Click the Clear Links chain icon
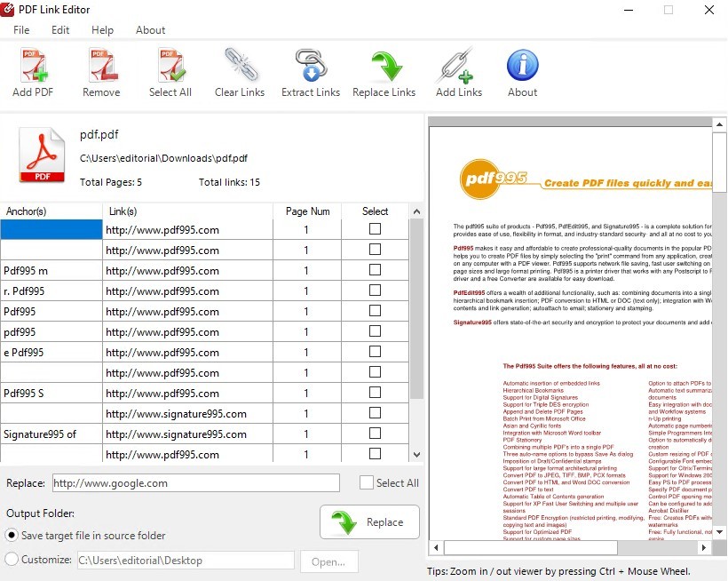The height and width of the screenshot is (581, 728). click(241, 64)
